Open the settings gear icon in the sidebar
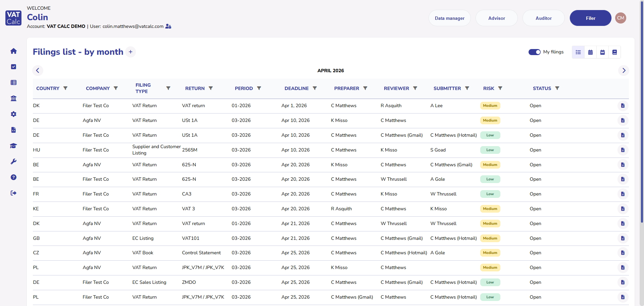This screenshot has height=306, width=644. pos(13,114)
